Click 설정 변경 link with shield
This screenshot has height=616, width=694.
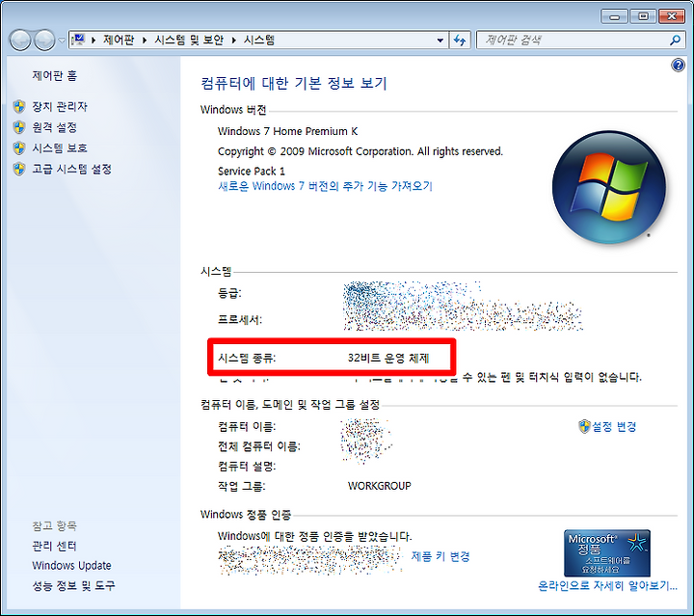pos(614,427)
